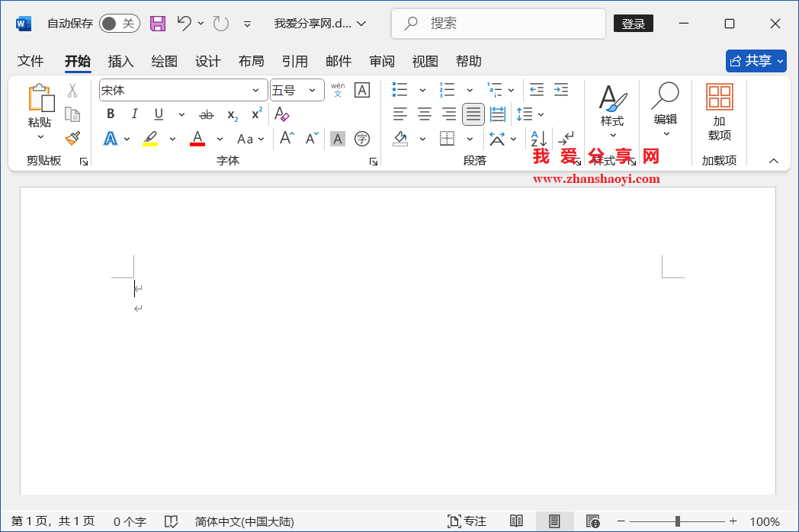Select the Format Painter brush

pos(72,138)
